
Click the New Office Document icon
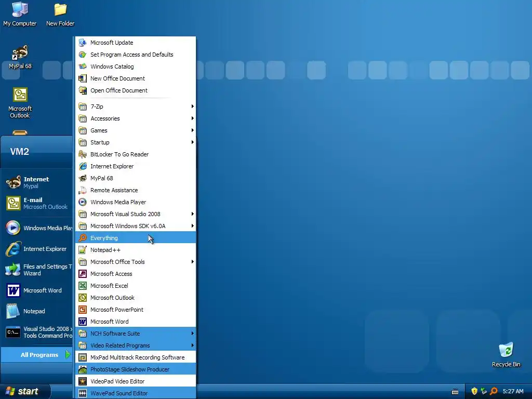[83, 78]
